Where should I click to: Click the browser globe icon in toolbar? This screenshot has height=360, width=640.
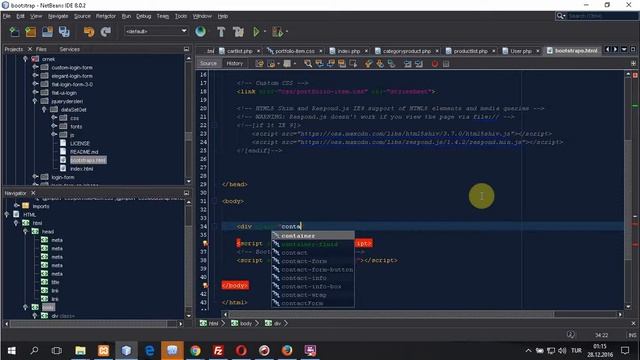point(200,31)
